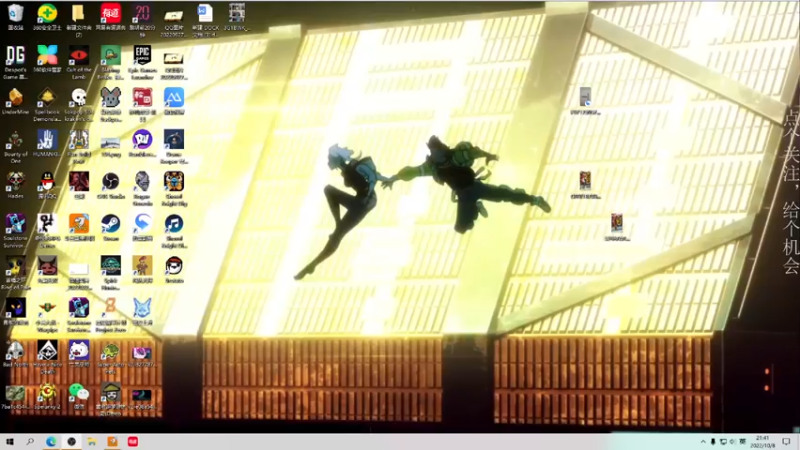Image resolution: width=800 pixels, height=450 pixels.
Task: Select the Cult of the Lamb shortcut
Action: (79, 62)
